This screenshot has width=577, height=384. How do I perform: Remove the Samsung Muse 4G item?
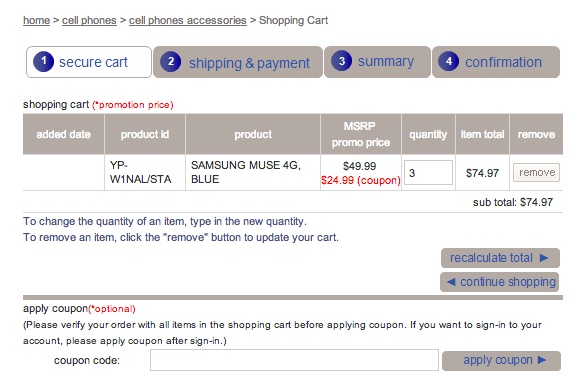pos(537,173)
